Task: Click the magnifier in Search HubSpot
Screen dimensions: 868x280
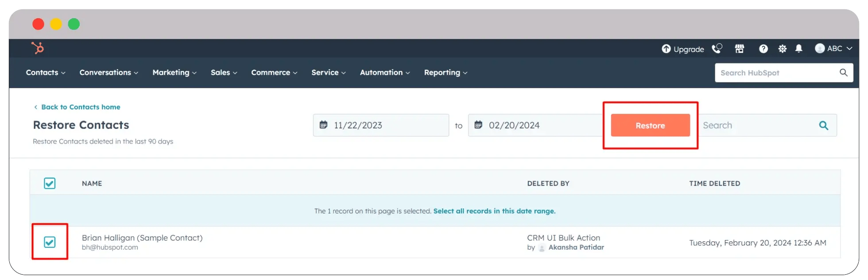Action: click(x=844, y=73)
